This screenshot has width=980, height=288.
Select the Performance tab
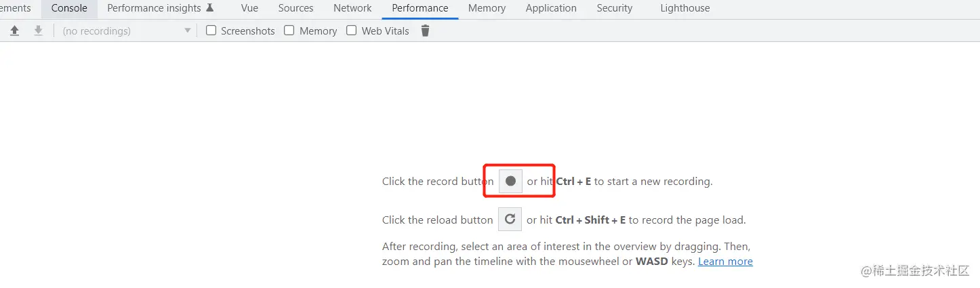tap(420, 8)
